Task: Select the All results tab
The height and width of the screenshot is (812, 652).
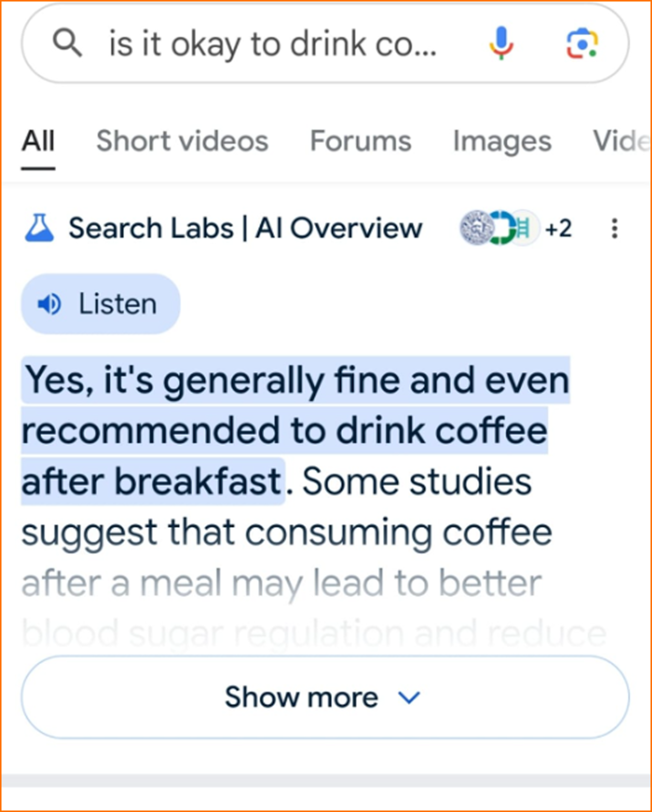Action: coord(38,141)
